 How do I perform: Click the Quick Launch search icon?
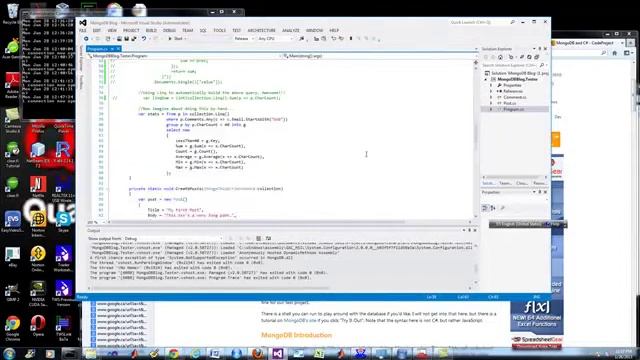pos(512,22)
